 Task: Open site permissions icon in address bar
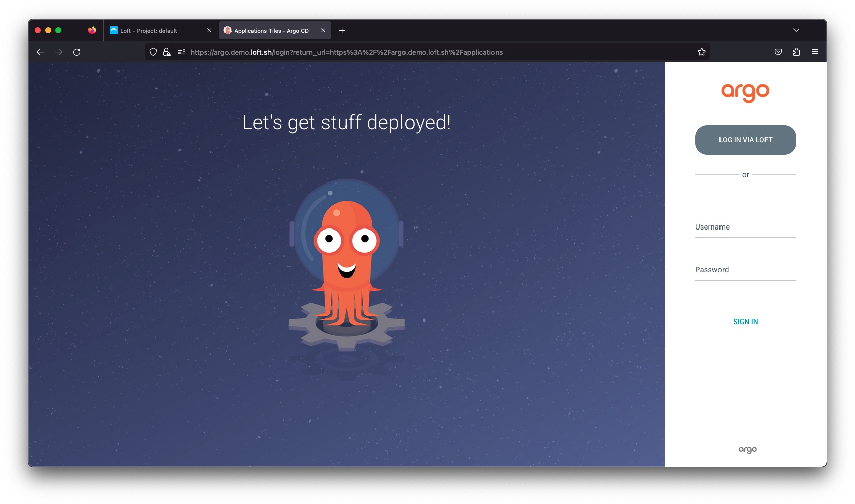pyautogui.click(x=182, y=52)
